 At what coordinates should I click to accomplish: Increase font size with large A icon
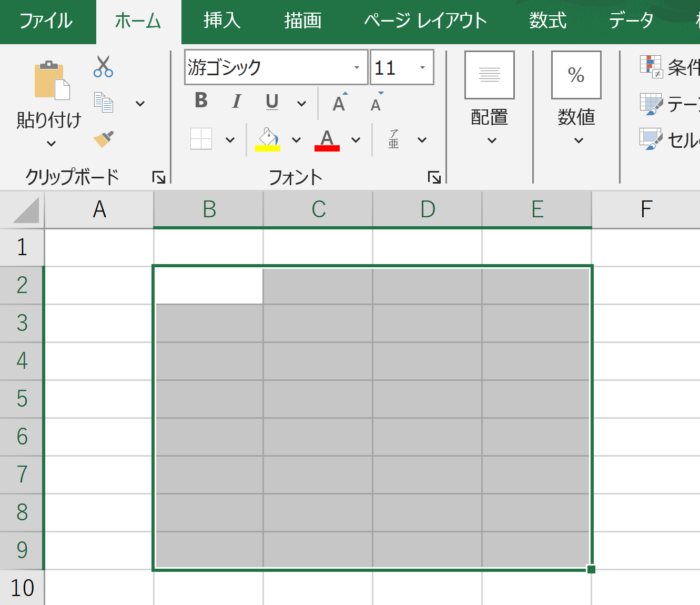pyautogui.click(x=339, y=103)
